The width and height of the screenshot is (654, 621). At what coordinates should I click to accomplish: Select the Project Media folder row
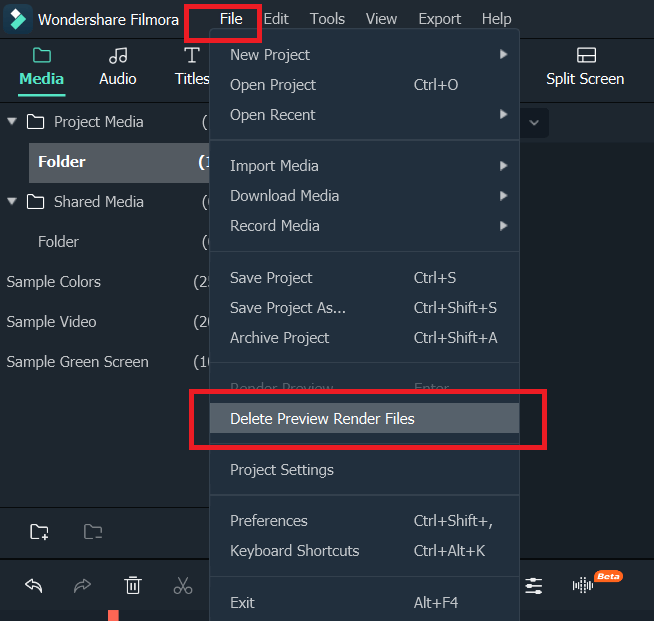[104, 122]
